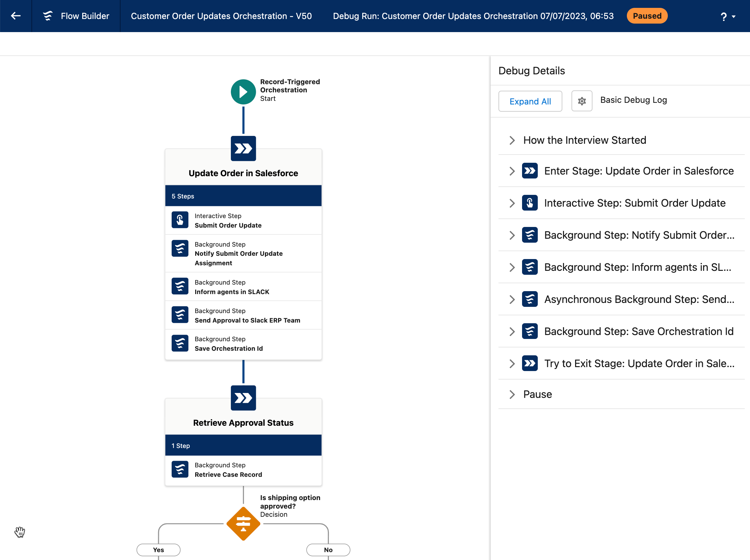Click the debug log settings gear
The height and width of the screenshot is (560, 750).
pyautogui.click(x=581, y=101)
